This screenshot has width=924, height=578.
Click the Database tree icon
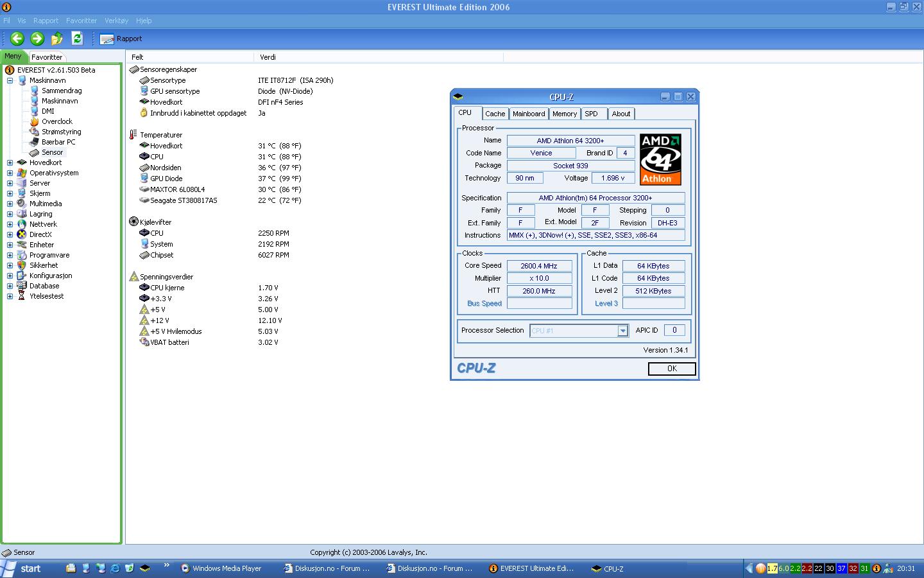point(22,286)
